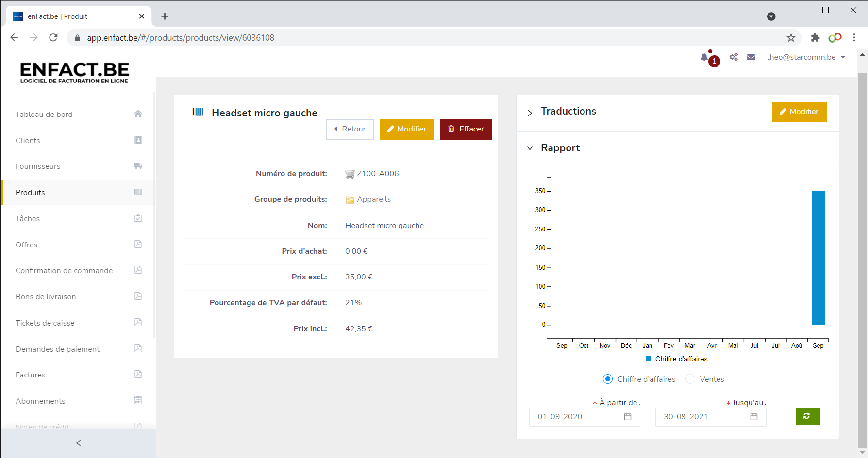Click the checklist icon beside Tâches
The width and height of the screenshot is (868, 458).
(138, 218)
